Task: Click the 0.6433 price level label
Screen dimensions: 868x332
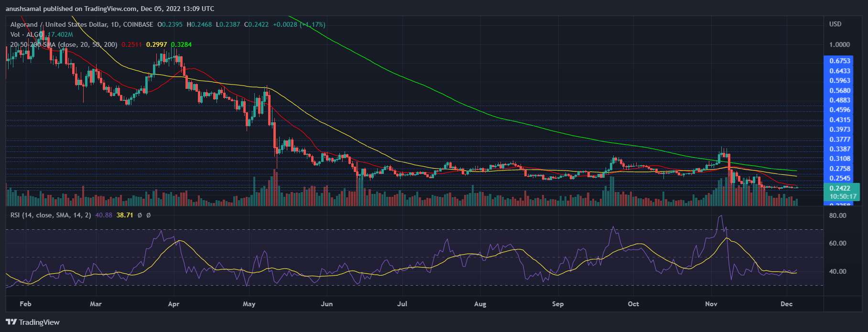Action: [840, 71]
